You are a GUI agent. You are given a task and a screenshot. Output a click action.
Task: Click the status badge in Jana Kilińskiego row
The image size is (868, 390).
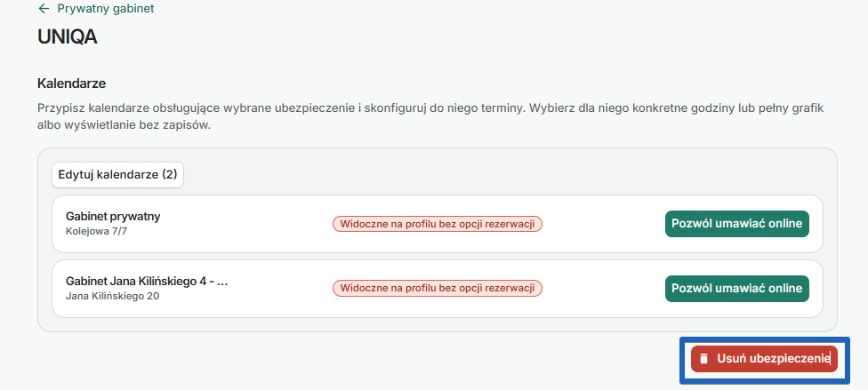(438, 288)
